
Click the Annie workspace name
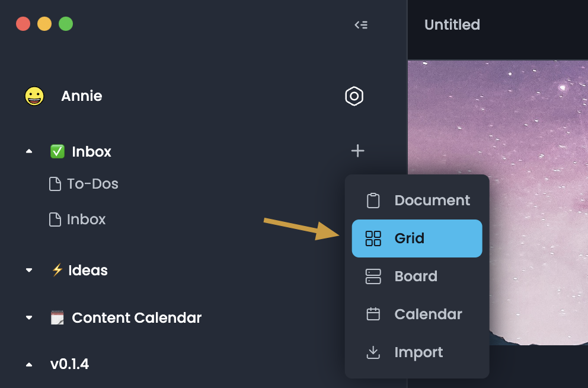tap(82, 96)
